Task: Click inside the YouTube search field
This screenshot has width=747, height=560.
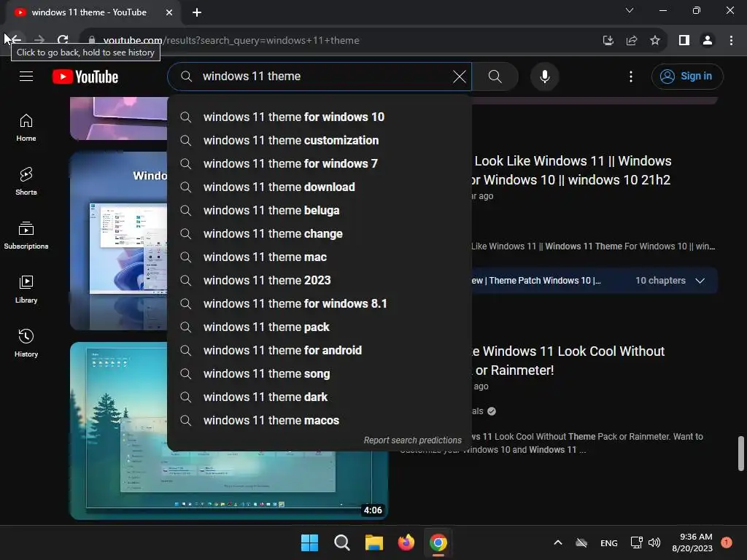Action: click(x=320, y=76)
